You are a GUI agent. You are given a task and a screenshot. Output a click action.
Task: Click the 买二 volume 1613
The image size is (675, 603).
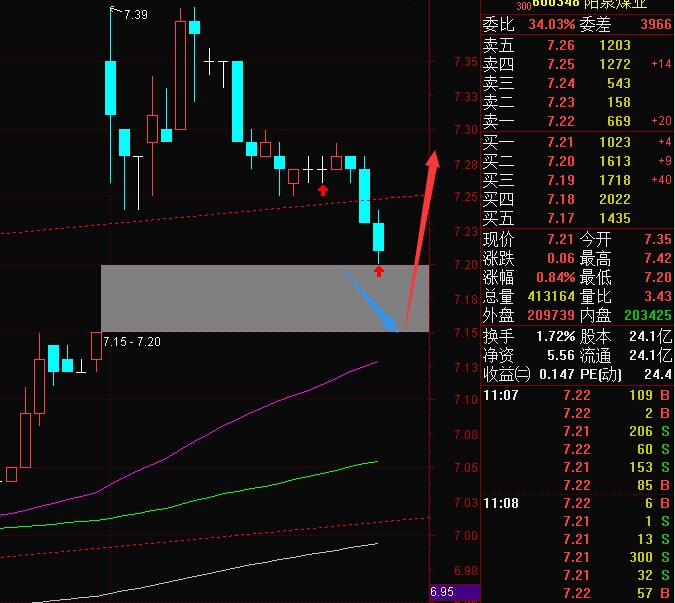[615, 161]
